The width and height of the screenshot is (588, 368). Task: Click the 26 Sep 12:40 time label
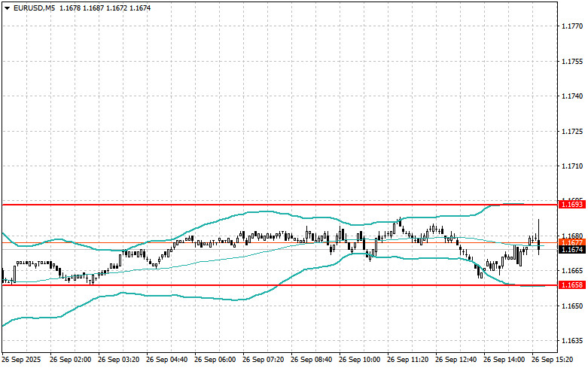(x=455, y=360)
